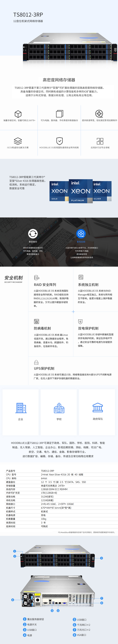
Task: Click the blue circular 影视后期 reel icon
Action: tap(81, 234)
